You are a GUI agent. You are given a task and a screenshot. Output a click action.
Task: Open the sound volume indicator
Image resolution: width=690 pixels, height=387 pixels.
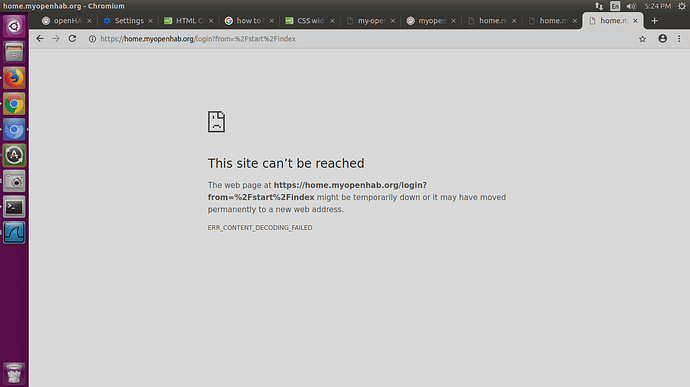pos(631,6)
